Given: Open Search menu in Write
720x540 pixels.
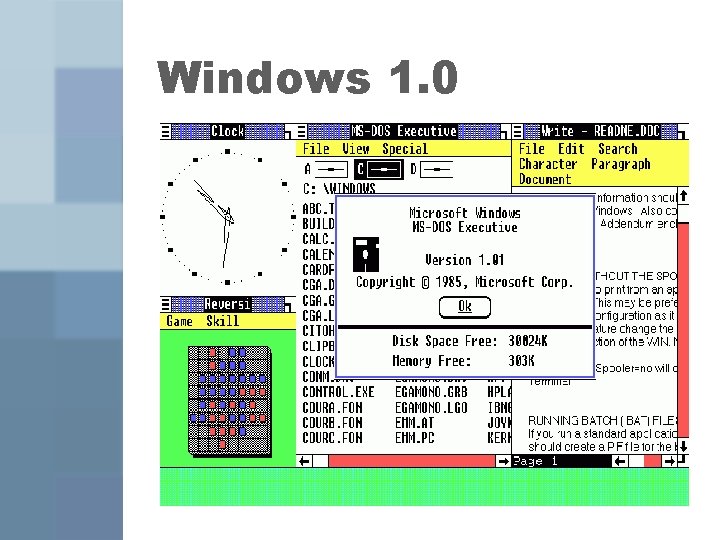Looking at the screenshot, I should [x=618, y=149].
